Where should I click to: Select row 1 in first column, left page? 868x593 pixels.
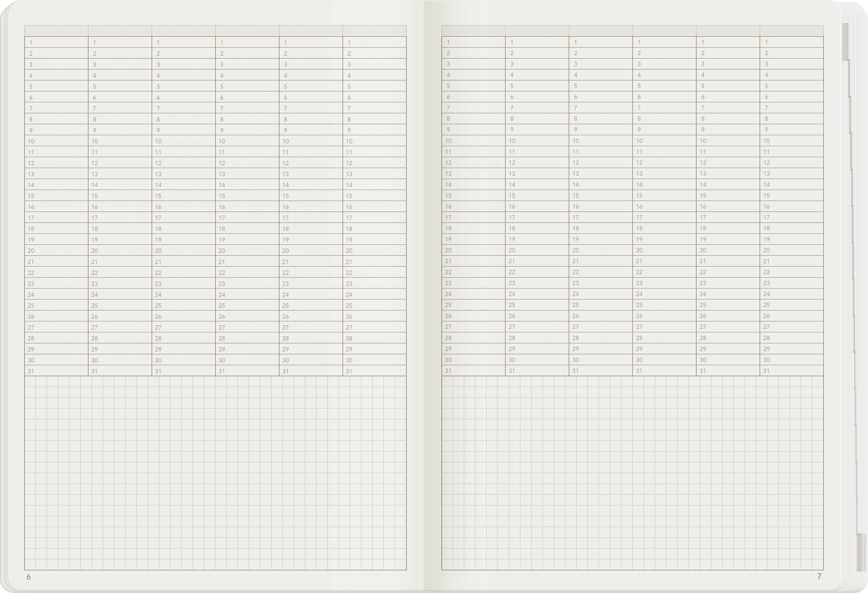coord(56,42)
